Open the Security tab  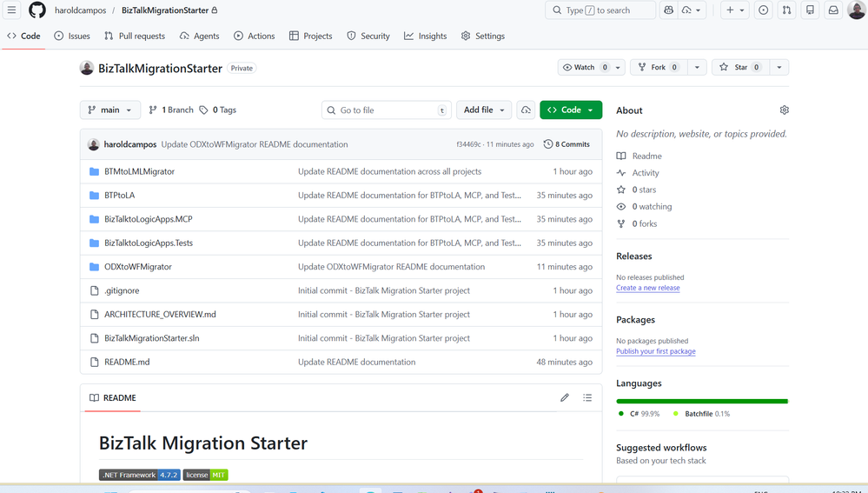pos(368,36)
